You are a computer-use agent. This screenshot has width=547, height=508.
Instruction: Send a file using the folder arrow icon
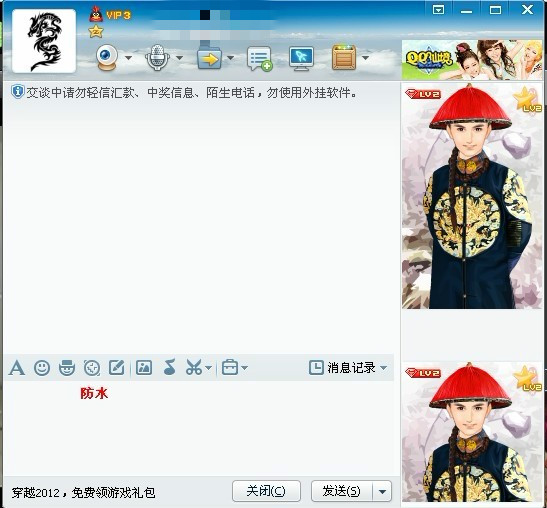click(209, 56)
